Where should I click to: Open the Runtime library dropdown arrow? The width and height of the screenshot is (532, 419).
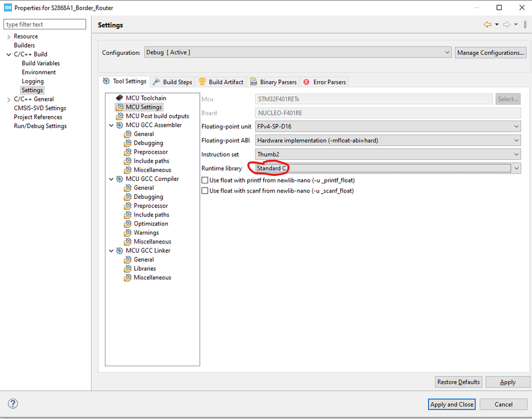516,168
